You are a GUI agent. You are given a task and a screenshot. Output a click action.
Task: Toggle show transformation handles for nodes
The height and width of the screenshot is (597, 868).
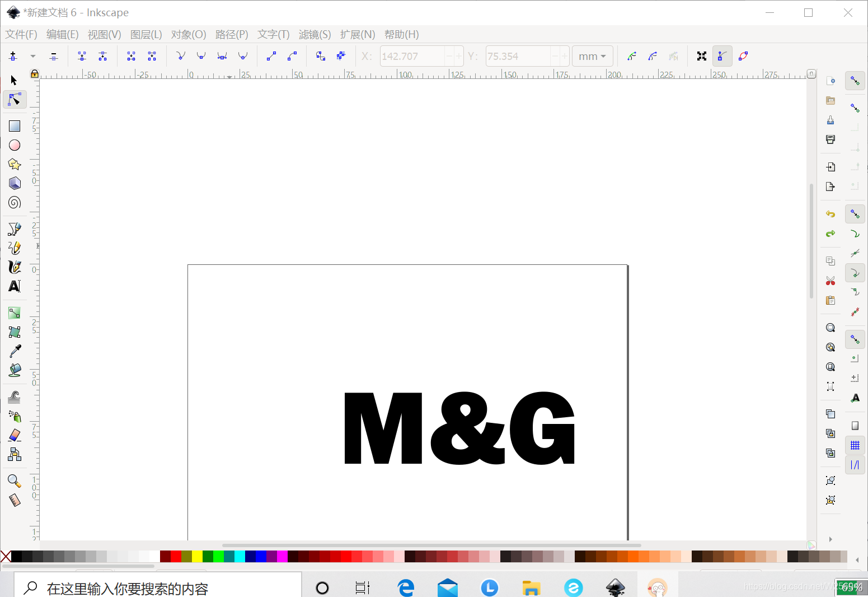[702, 56]
